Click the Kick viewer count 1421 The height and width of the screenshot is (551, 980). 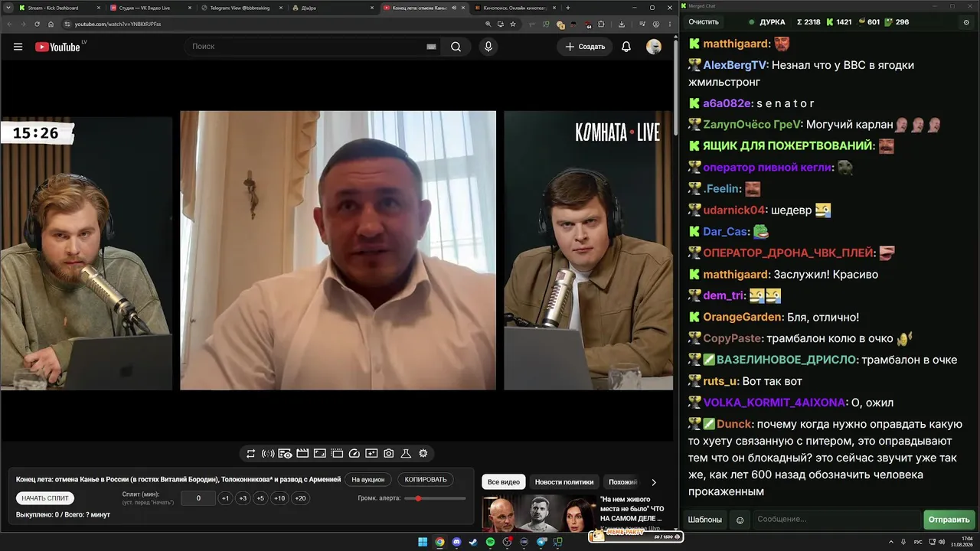pos(844,22)
